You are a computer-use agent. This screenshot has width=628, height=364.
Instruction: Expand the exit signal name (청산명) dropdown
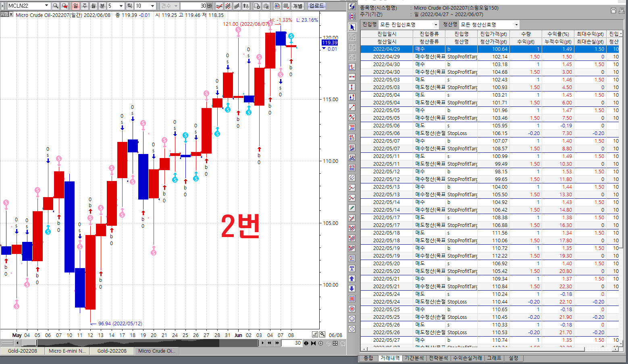tap(516, 25)
